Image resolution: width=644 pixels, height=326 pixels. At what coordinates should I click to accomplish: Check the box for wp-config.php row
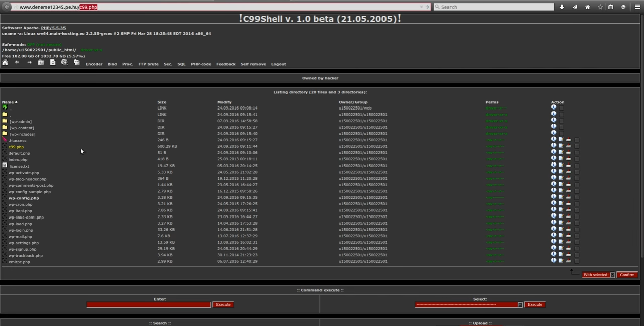coord(577,198)
